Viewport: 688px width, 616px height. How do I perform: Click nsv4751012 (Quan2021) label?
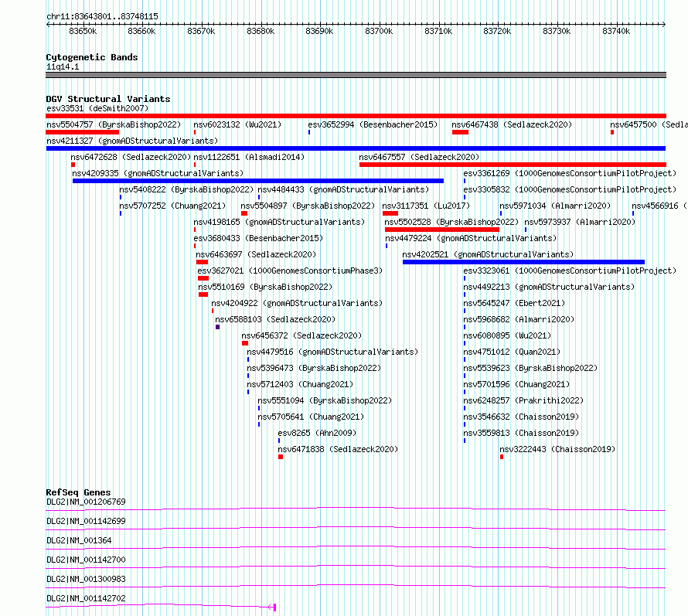pos(512,352)
